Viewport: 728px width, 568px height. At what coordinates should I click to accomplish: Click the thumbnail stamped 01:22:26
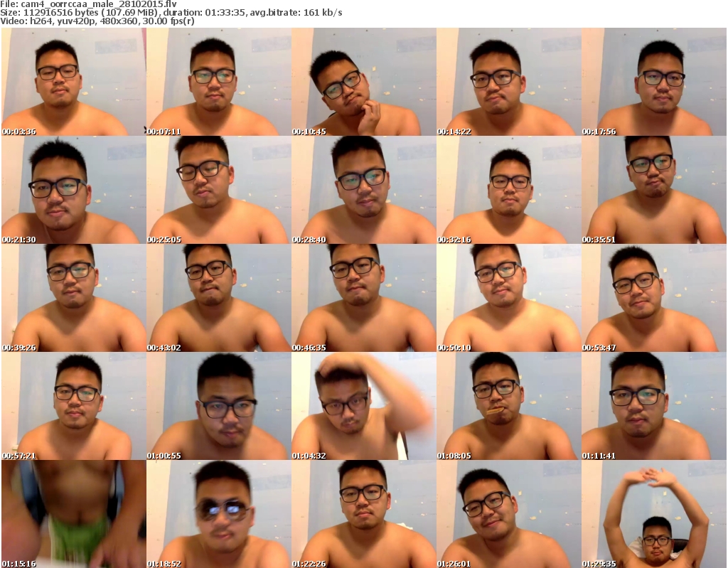[364, 514]
